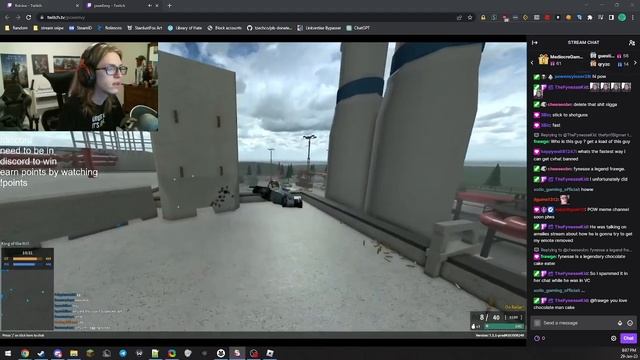Show previous gift leaderboard entry

pyautogui.click(x=532, y=63)
